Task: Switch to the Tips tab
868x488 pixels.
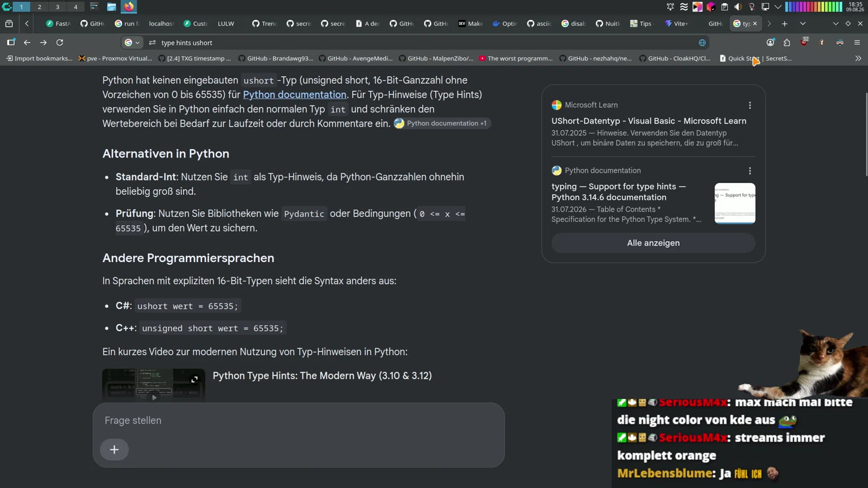Action: point(641,24)
